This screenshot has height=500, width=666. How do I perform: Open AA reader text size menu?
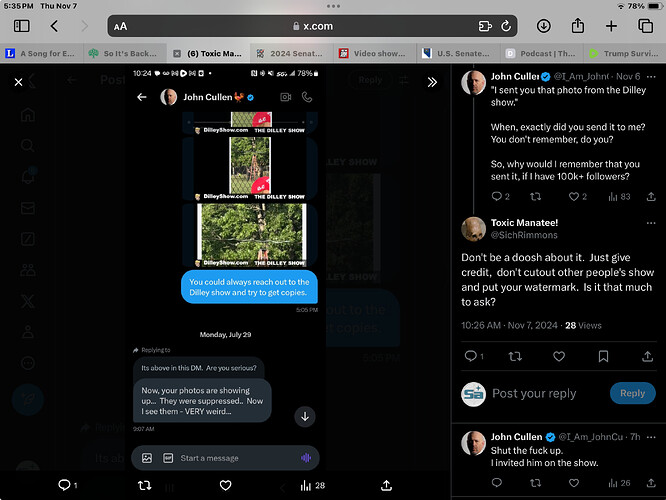point(120,26)
